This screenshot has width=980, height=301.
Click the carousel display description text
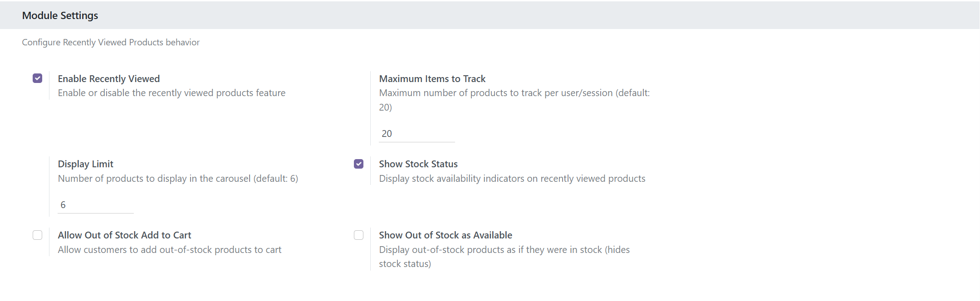[x=178, y=178]
